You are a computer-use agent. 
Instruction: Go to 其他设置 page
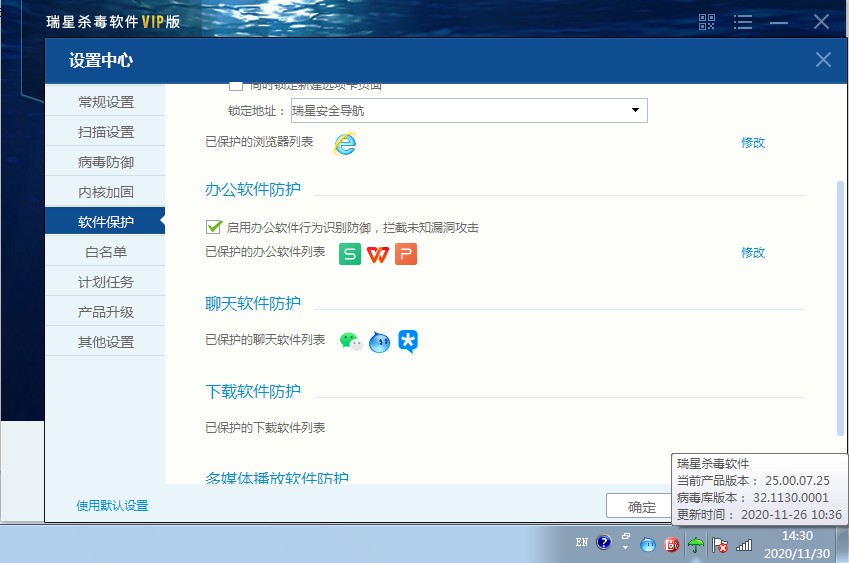[105, 342]
